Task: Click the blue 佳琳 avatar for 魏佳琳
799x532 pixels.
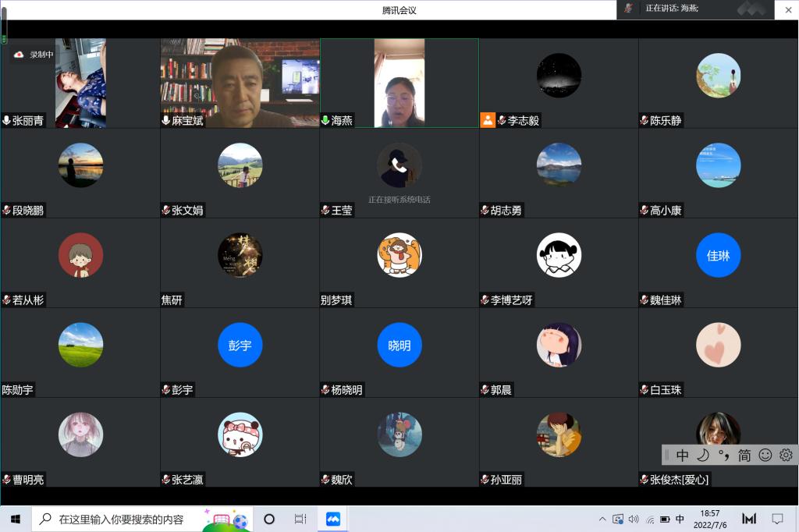Action: click(718, 255)
